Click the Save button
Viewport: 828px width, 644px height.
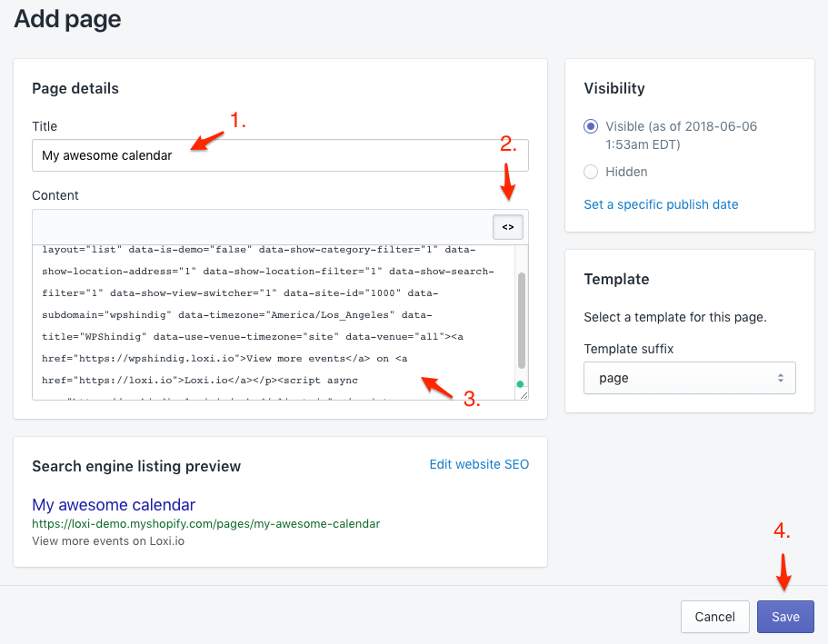[x=785, y=617]
